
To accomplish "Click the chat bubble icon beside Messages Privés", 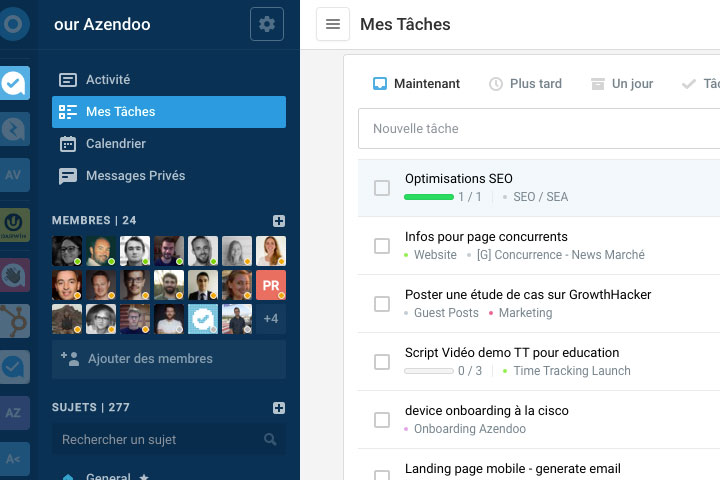I will coord(68,176).
